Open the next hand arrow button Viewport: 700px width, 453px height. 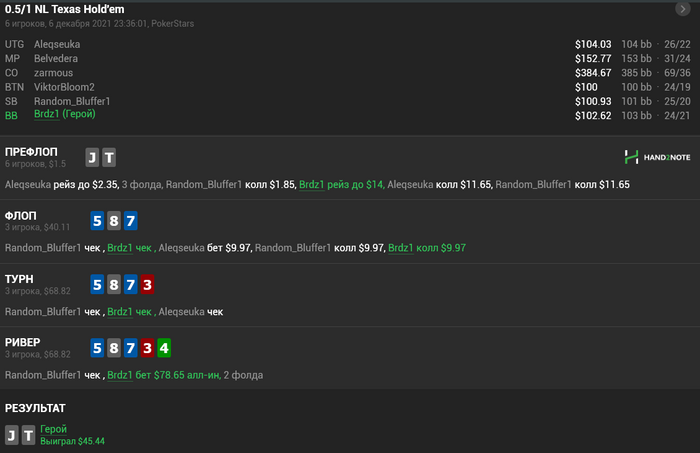pyautogui.click(x=683, y=9)
